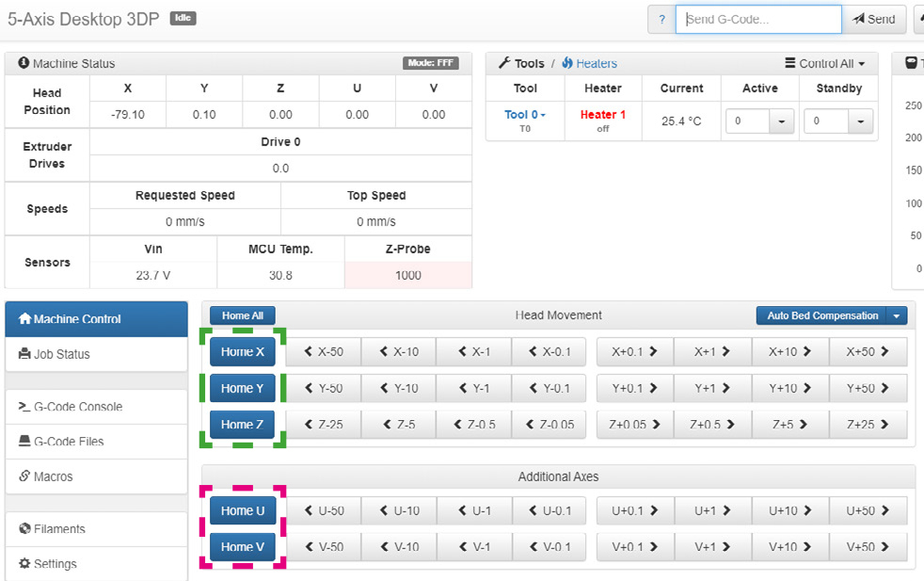This screenshot has height=581, width=924.
Task: Open the Control All dropdown menu
Action: (825, 64)
